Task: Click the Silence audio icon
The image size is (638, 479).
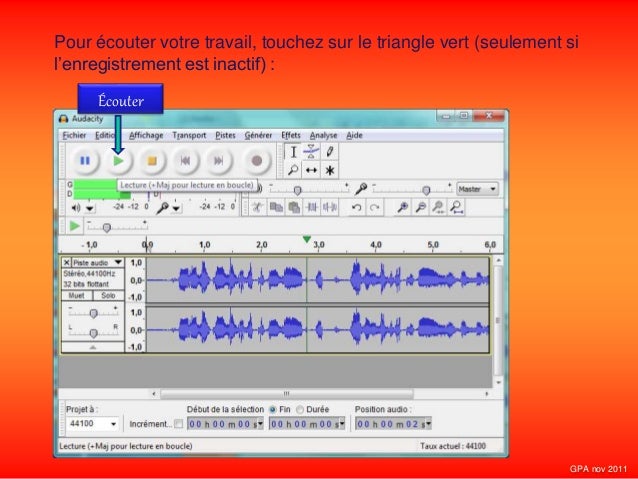Action: click(330, 208)
